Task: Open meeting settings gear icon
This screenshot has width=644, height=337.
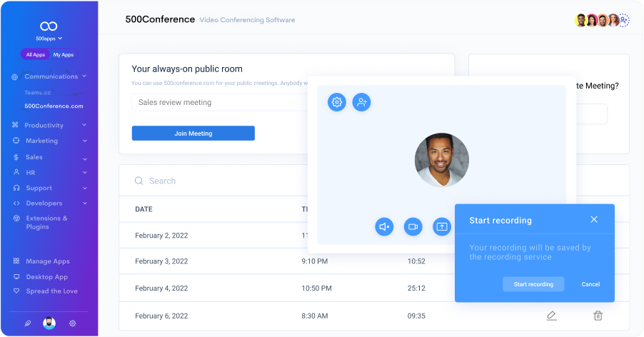Action: 337,102
